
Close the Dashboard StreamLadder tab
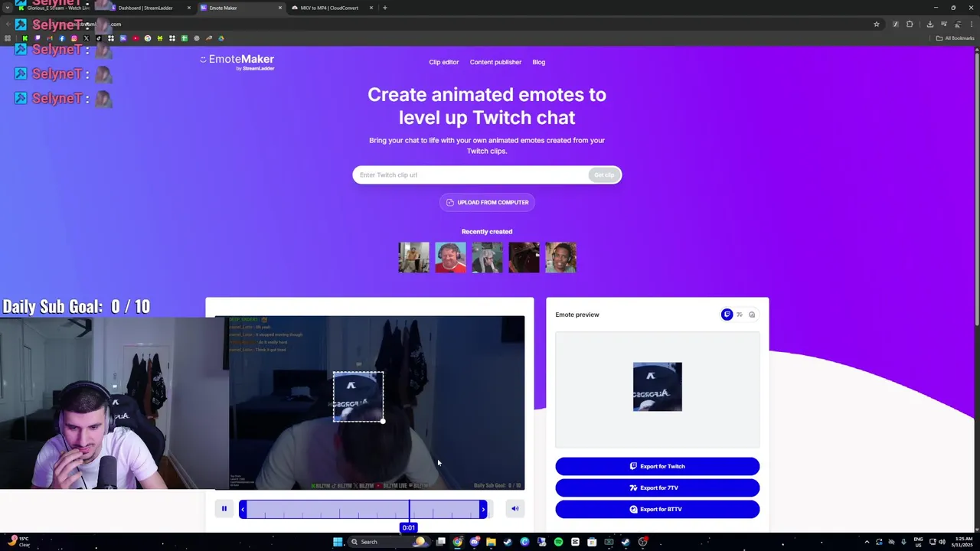pyautogui.click(x=189, y=8)
